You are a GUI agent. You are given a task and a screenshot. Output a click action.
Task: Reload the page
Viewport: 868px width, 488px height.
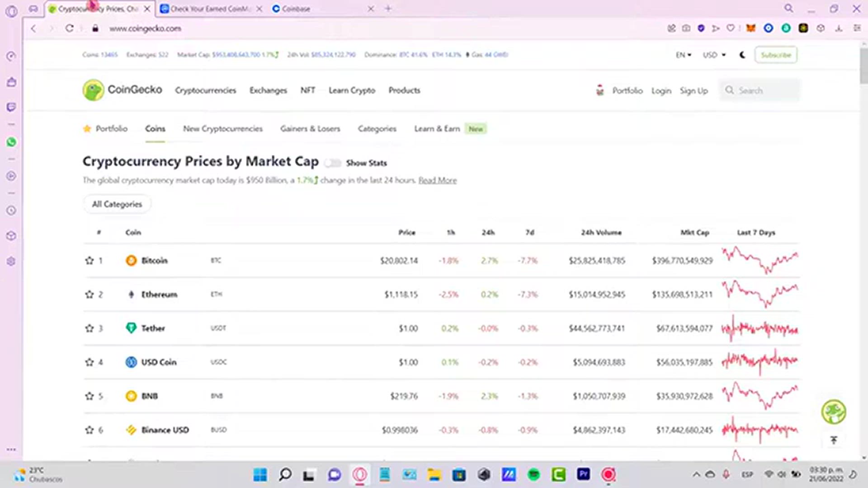tap(69, 28)
